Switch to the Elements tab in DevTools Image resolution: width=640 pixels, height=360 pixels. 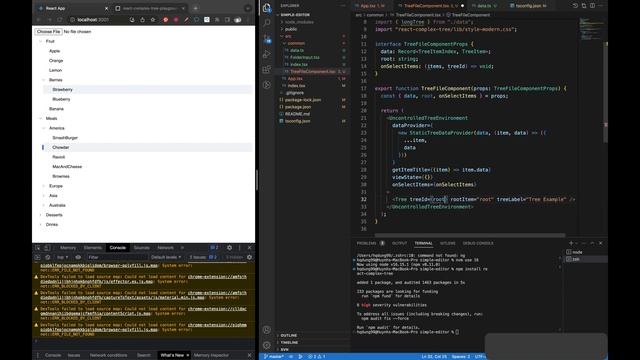coord(93,248)
